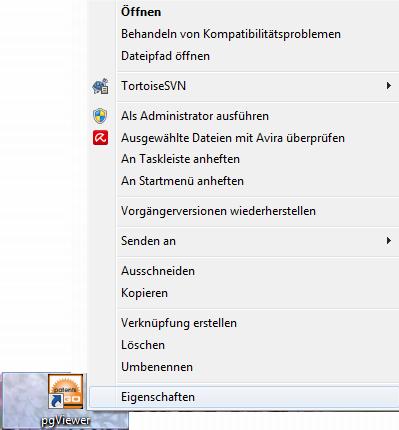Choose Öffnen from the context menu
Image resolution: width=399 pixels, height=430 pixels.
point(141,12)
